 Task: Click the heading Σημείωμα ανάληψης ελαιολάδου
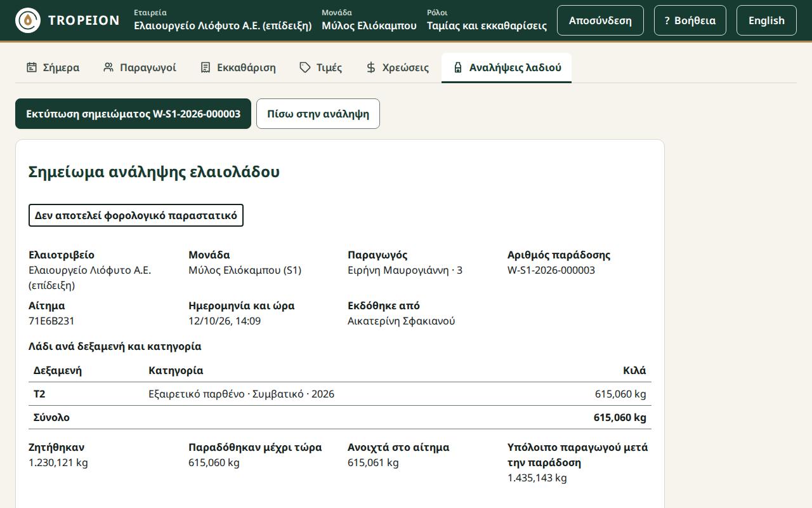tap(154, 172)
